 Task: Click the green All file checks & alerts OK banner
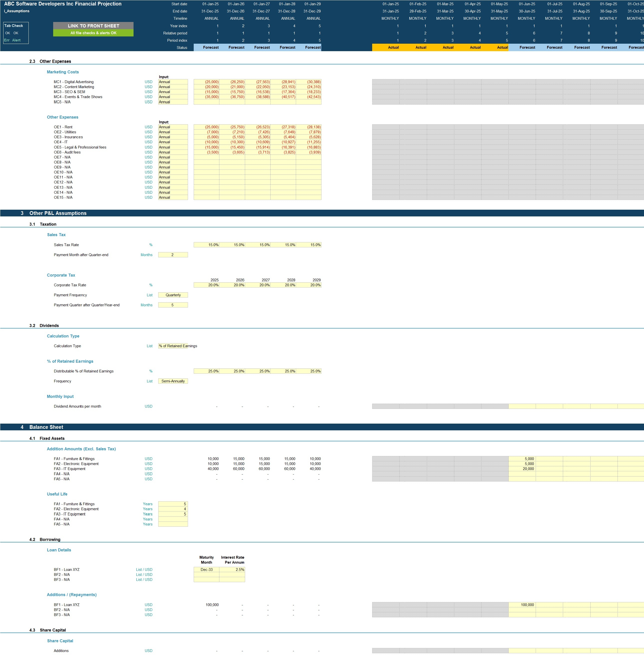pyautogui.click(x=93, y=33)
